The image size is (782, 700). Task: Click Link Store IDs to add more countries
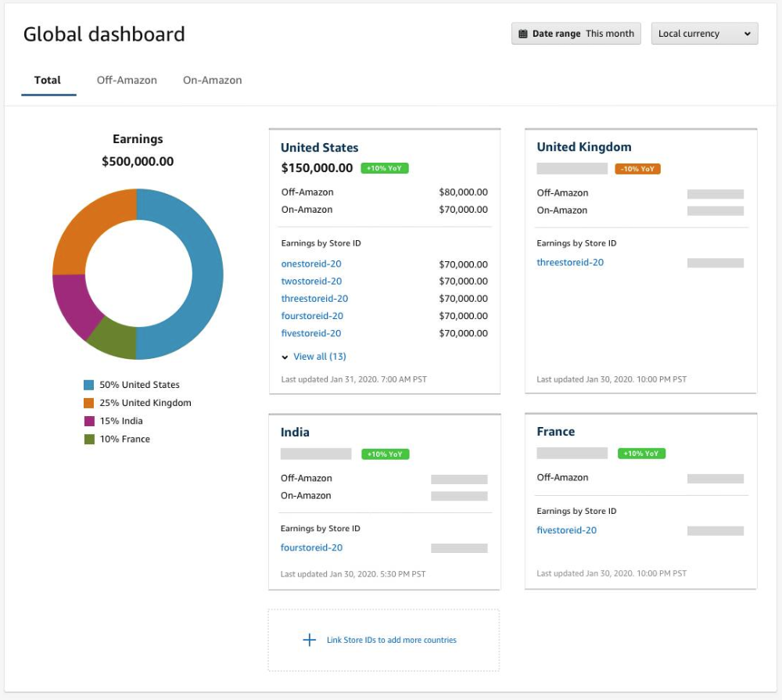[391, 640]
